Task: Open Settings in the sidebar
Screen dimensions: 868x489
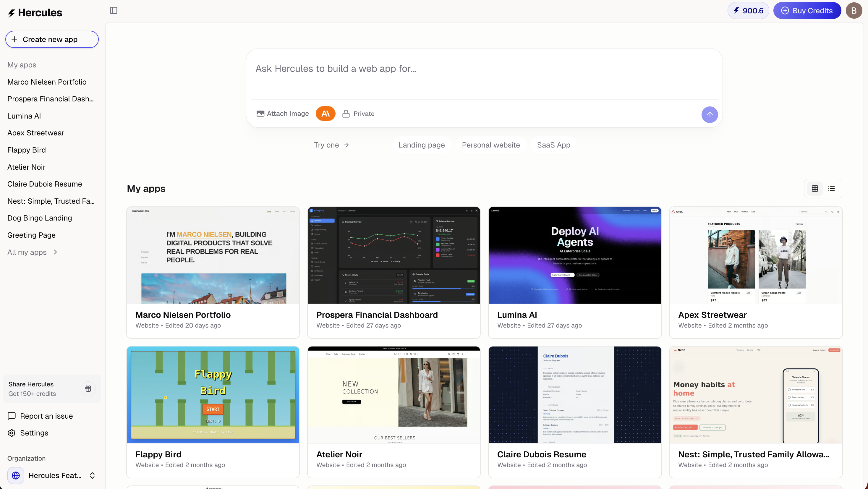Action: tap(28, 433)
